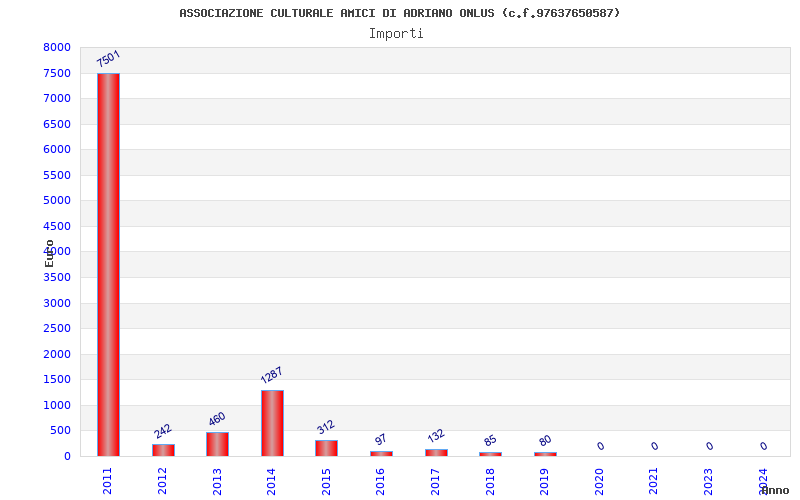
Task: Click the chart title with ONLUS name
Action: (x=399, y=13)
